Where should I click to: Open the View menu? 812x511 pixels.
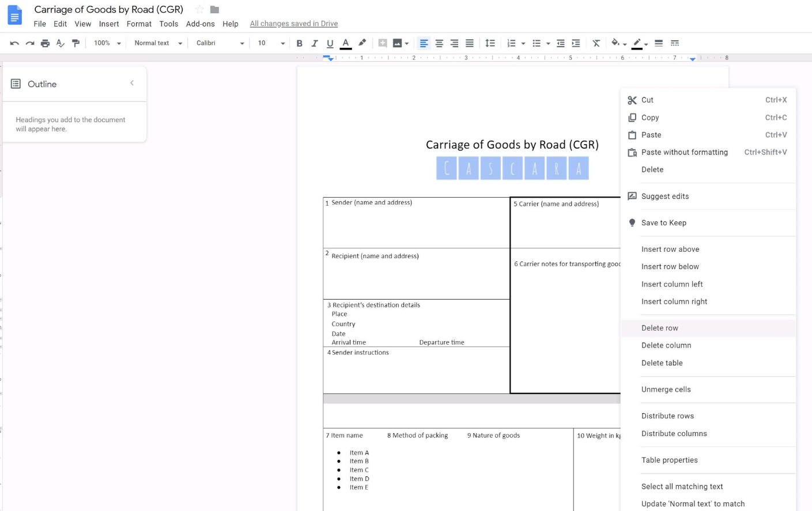(83, 24)
